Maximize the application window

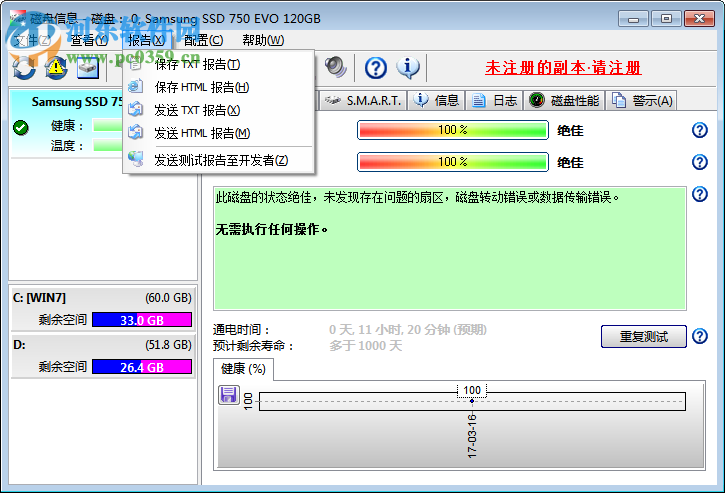tap(666, 19)
